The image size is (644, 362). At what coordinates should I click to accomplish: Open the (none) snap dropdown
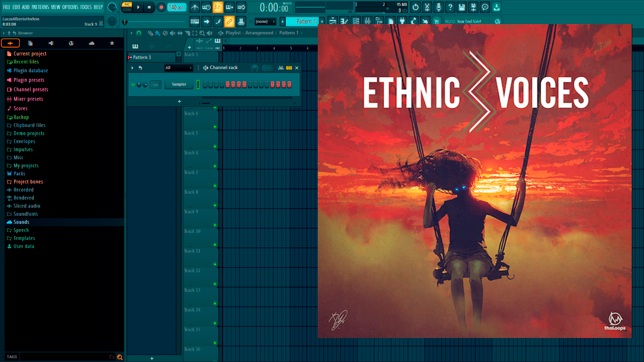click(x=265, y=21)
